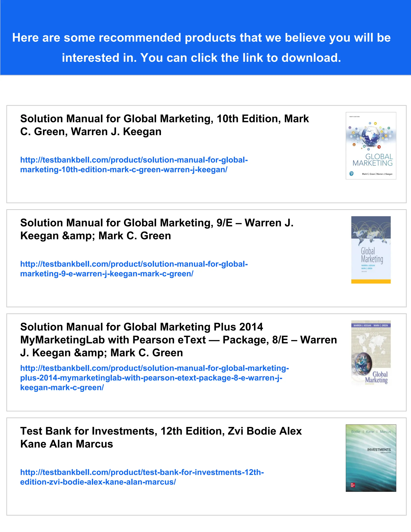
Task: Click title 'Solution Manual for Global Marketing Plus 2014'
Action: (x=179, y=340)
